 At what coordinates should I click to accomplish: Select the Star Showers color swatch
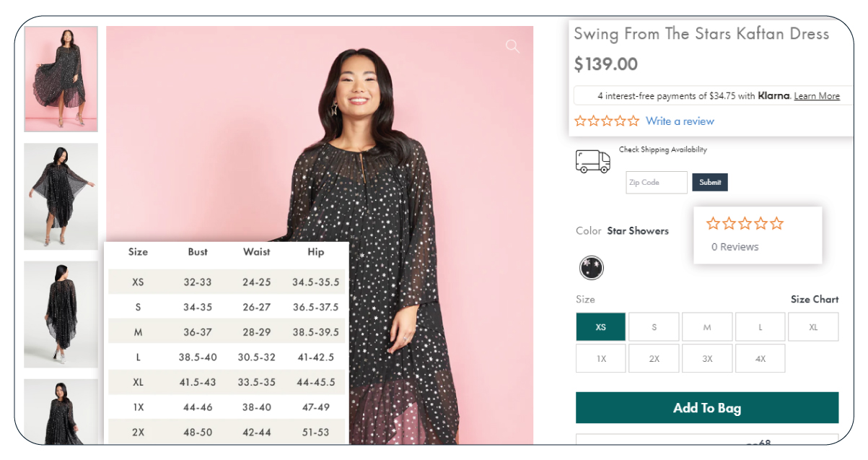(592, 268)
